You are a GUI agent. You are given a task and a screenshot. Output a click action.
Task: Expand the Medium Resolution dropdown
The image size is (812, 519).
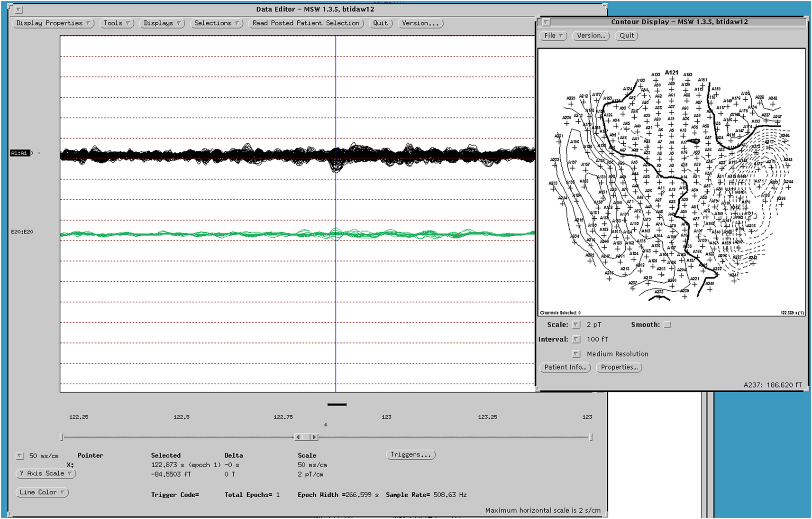576,354
